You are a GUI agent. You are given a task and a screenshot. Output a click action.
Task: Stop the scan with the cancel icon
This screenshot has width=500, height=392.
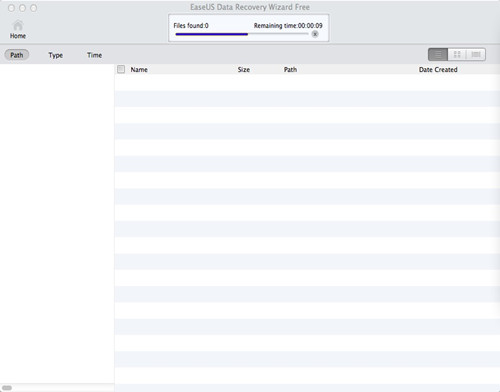click(315, 34)
